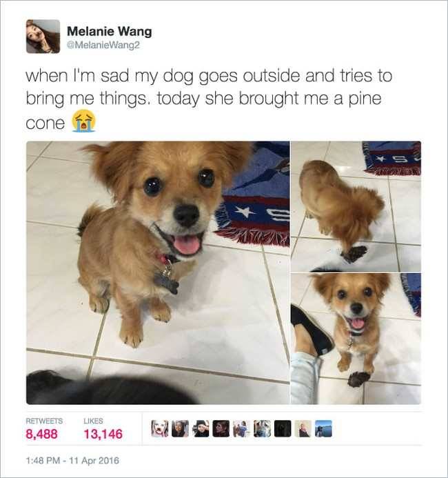Click the third liker avatar with cap
448x478 pixels.
(201, 428)
